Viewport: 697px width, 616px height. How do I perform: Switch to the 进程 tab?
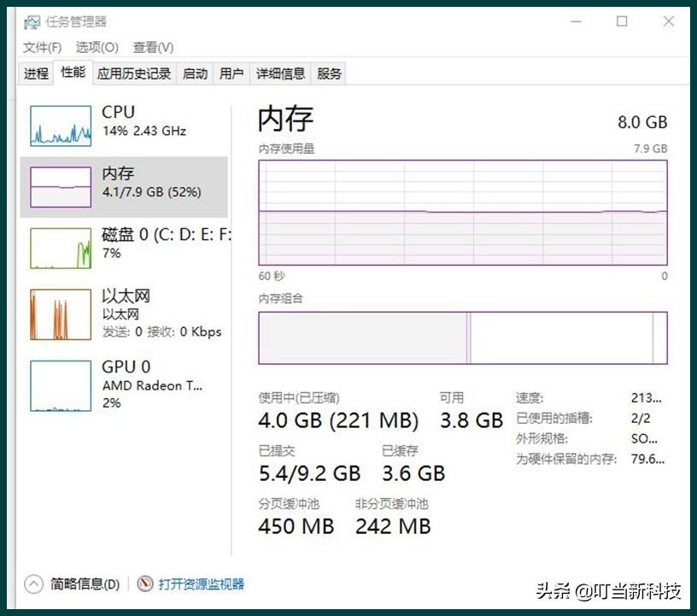click(x=35, y=73)
